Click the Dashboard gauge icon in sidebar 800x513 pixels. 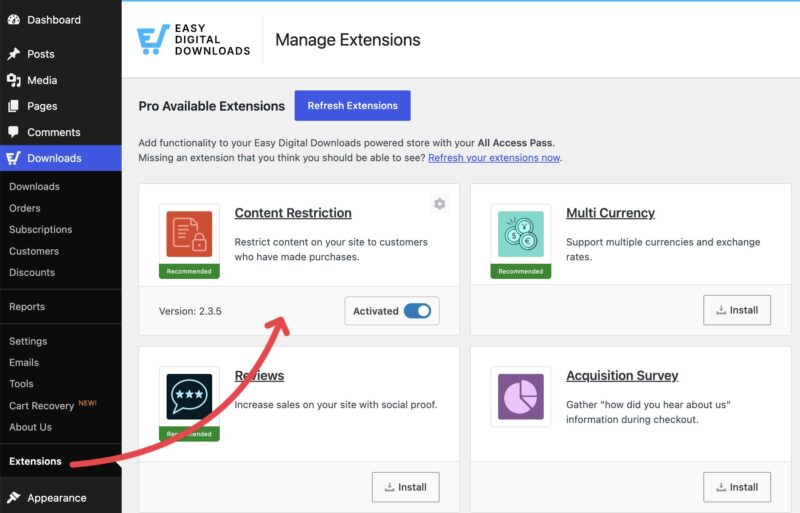[x=14, y=20]
